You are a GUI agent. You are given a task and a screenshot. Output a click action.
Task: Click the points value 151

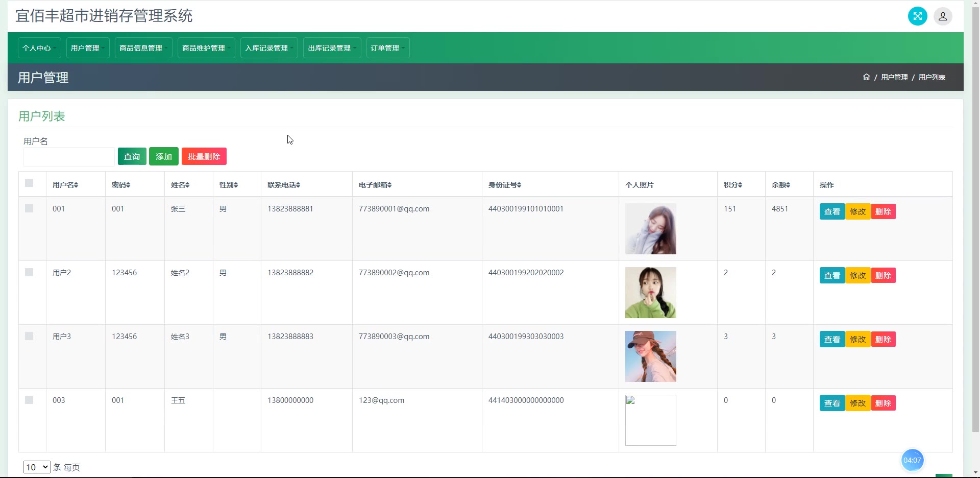(x=730, y=209)
